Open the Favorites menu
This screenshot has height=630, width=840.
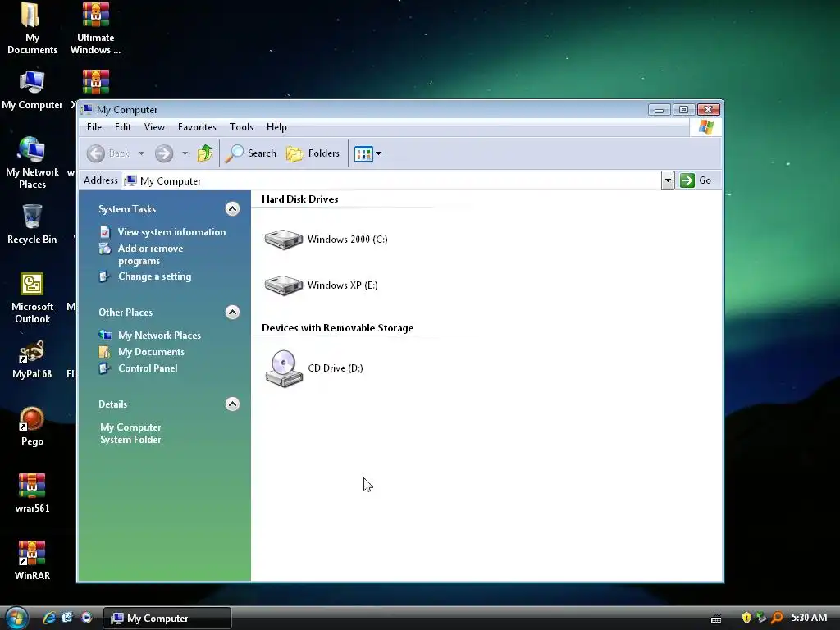point(197,127)
